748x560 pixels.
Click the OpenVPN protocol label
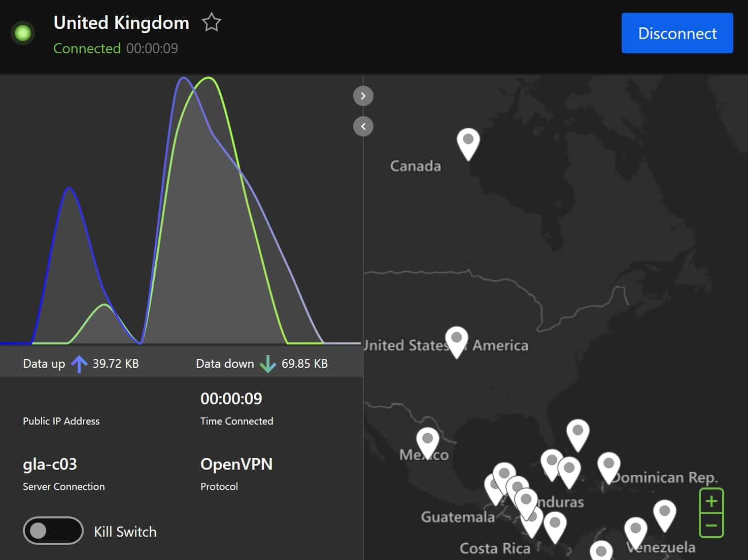pyautogui.click(x=236, y=464)
